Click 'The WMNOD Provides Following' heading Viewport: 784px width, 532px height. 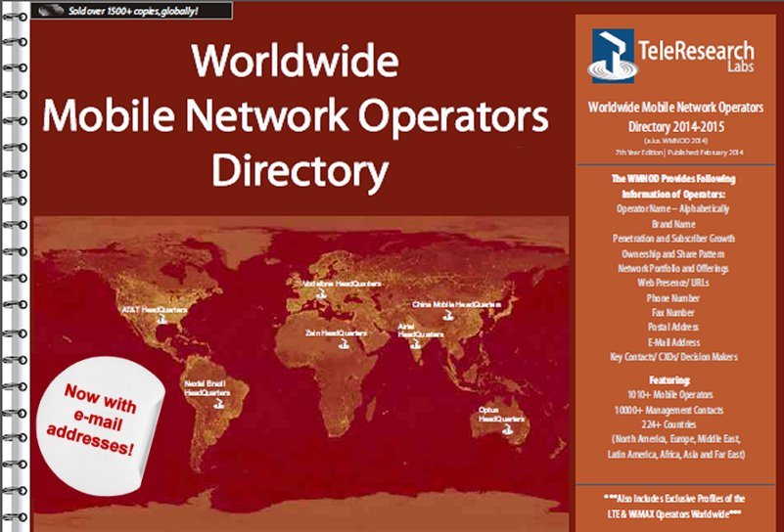673,179
